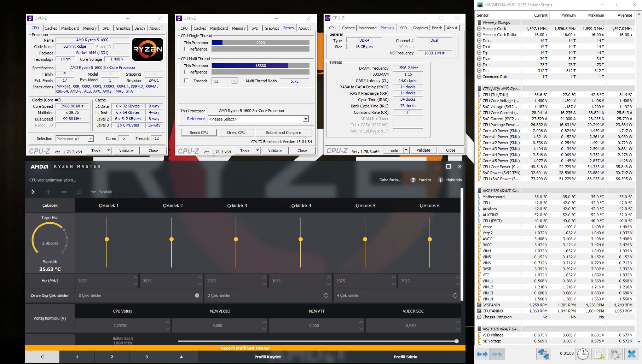The height and width of the screenshot is (364, 642).
Task: Click the AMD logo in Ryzen Master title
Action: point(39,166)
